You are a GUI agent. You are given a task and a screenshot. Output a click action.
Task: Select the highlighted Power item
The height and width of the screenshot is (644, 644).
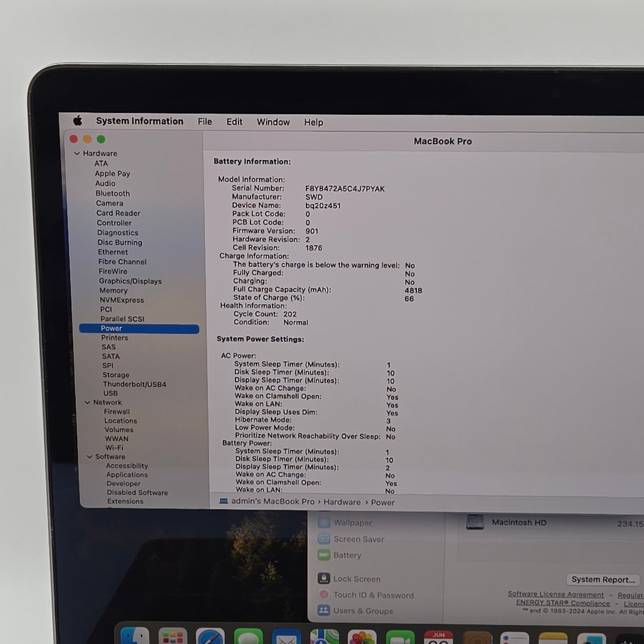(139, 328)
